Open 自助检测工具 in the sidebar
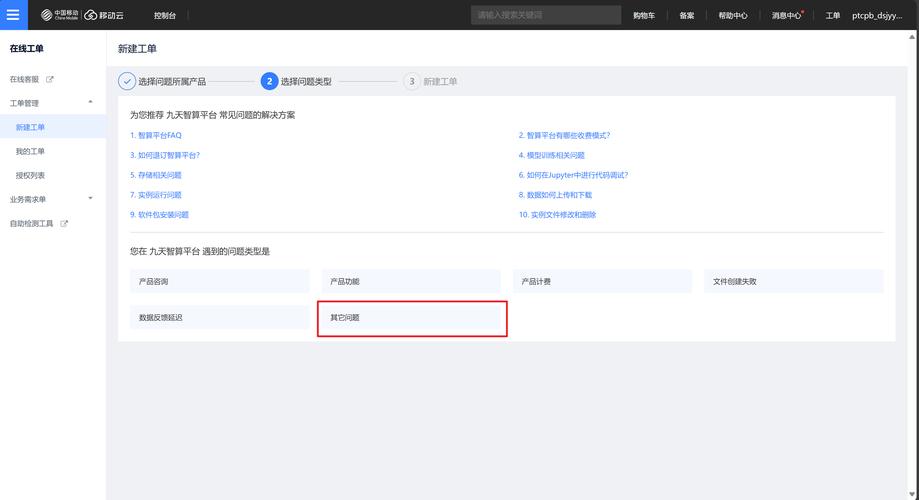Viewport: 919px width, 500px height. 31,223
